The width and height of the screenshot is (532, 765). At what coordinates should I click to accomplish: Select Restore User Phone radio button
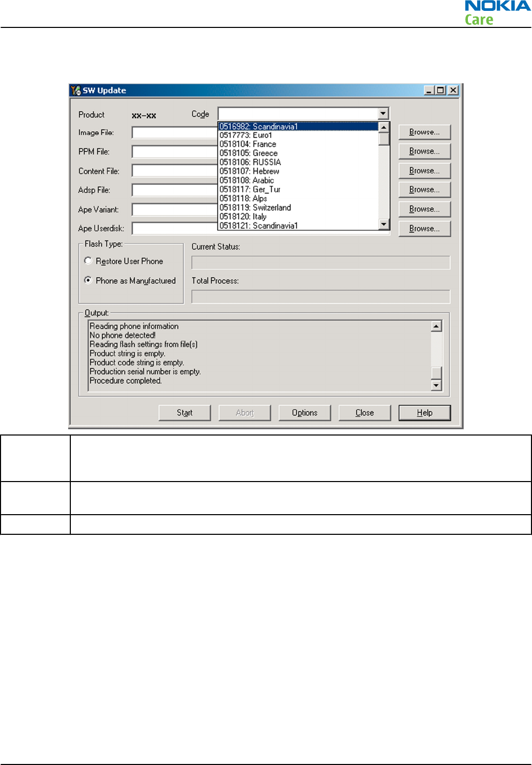tap(88, 261)
